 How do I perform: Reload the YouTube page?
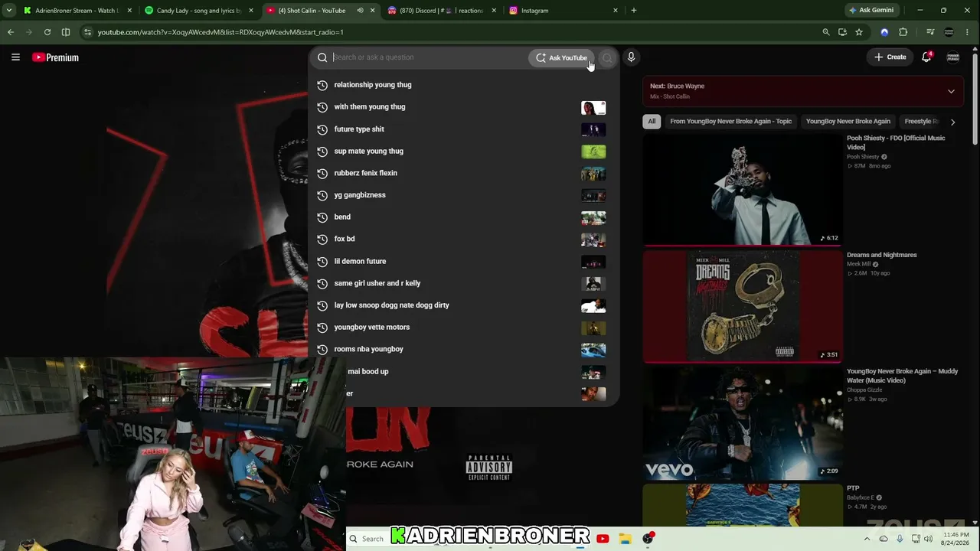(47, 32)
